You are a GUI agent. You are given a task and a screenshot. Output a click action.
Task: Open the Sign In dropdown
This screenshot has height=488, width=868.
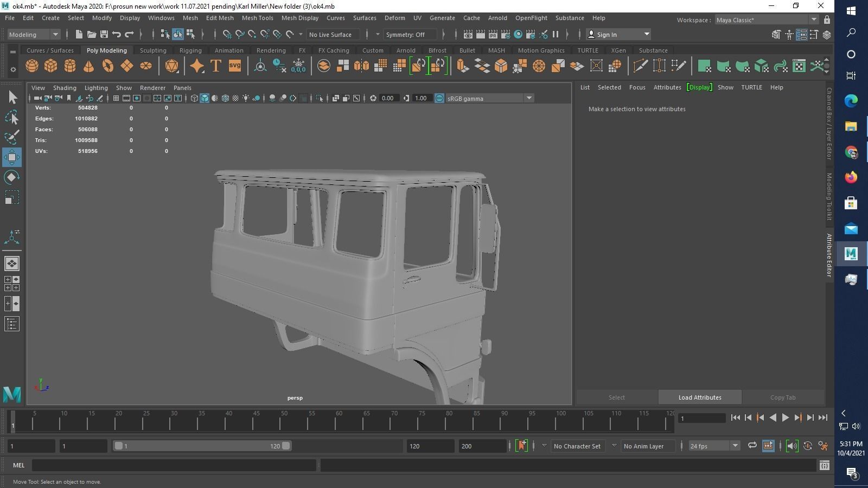pyautogui.click(x=618, y=34)
